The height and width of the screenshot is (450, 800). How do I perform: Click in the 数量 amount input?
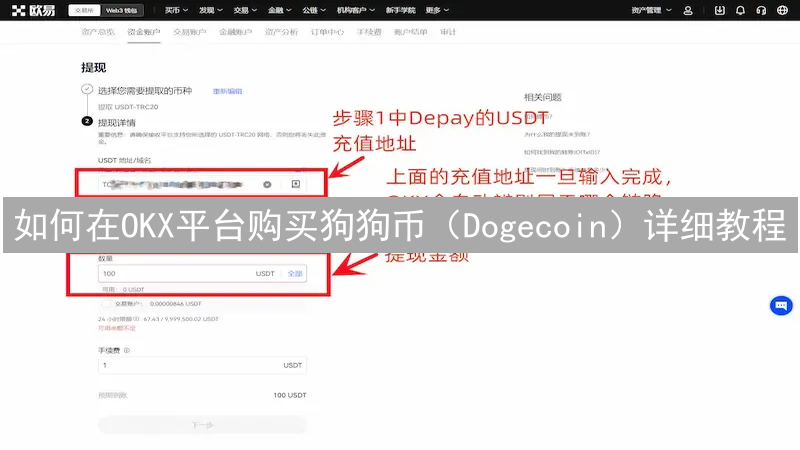tap(202, 273)
